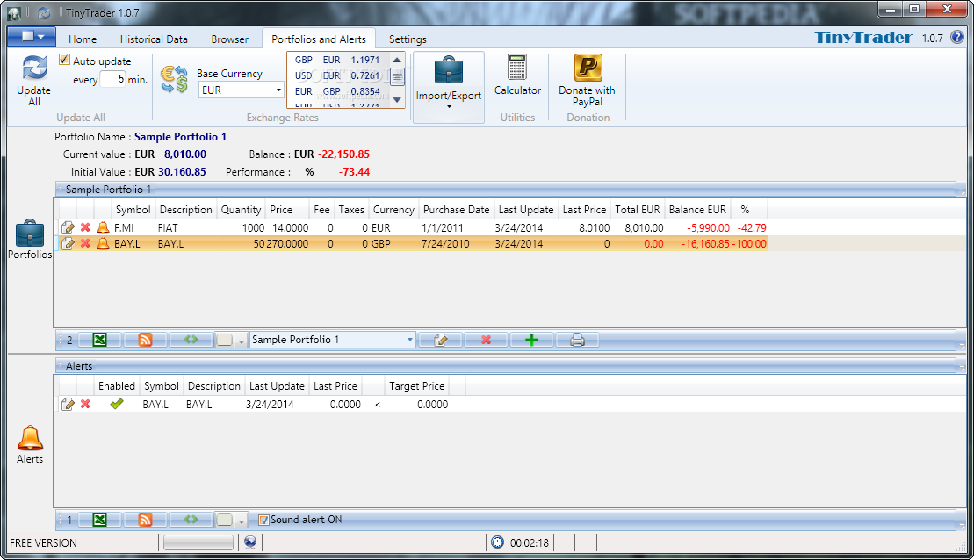The image size is (974, 560).
Task: Export alerts to Excel
Action: point(99,520)
